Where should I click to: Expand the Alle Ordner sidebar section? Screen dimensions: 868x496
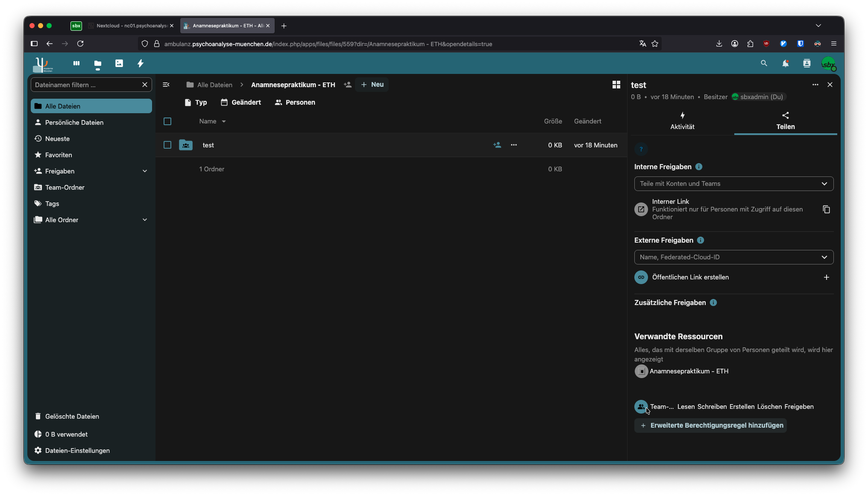click(145, 220)
